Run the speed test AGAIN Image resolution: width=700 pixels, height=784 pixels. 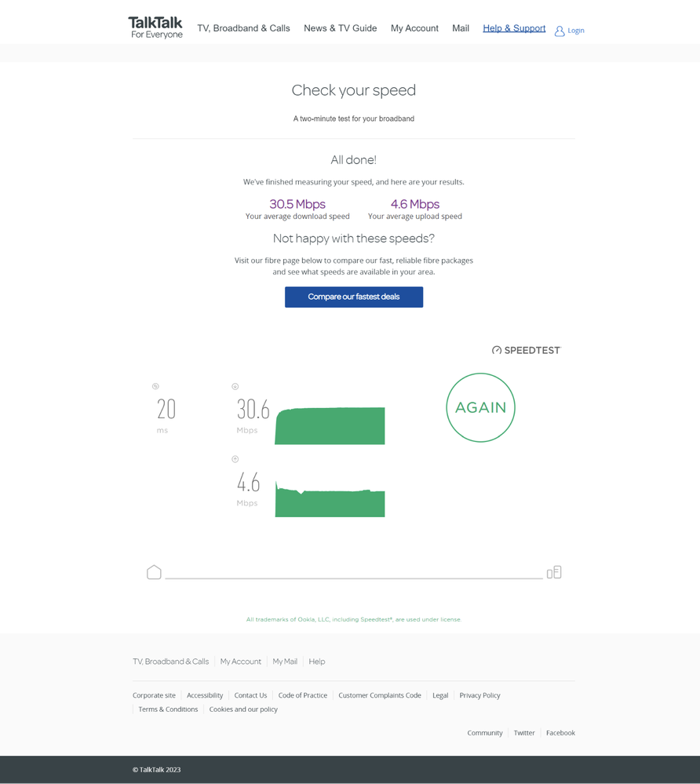point(480,407)
